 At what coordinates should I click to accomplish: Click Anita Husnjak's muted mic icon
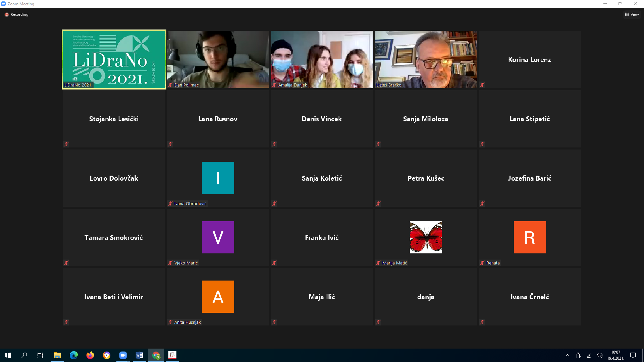pos(171,322)
